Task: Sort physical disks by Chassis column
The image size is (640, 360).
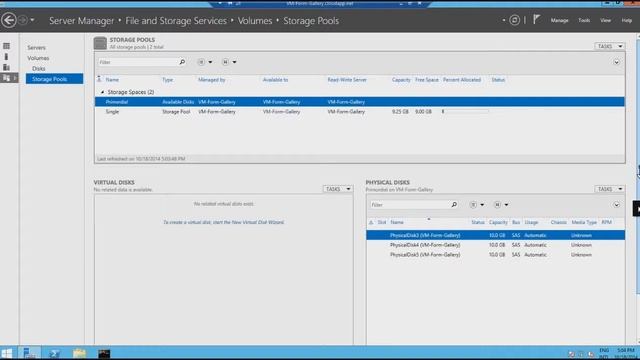Action: pyautogui.click(x=558, y=222)
